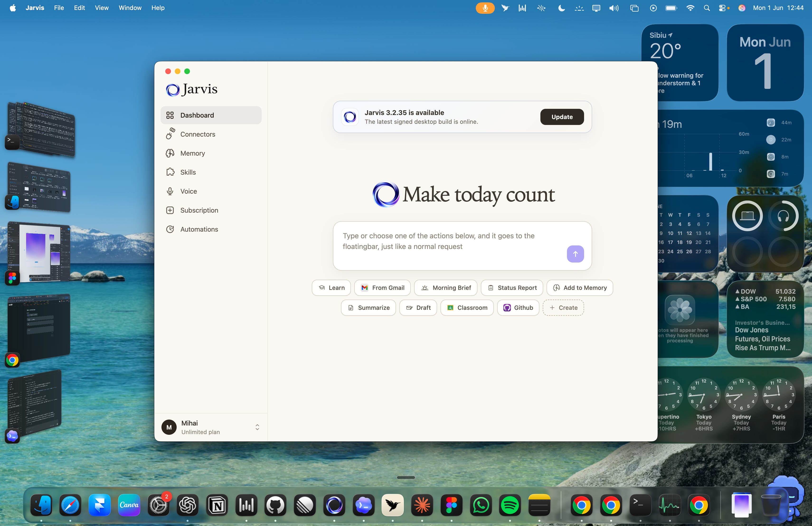Launch Notion from the Dock
This screenshot has height=526, width=812.
point(217,505)
